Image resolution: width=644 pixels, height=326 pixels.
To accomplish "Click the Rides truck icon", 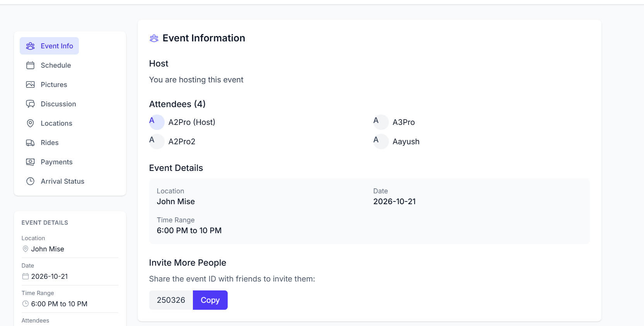I will tap(30, 143).
